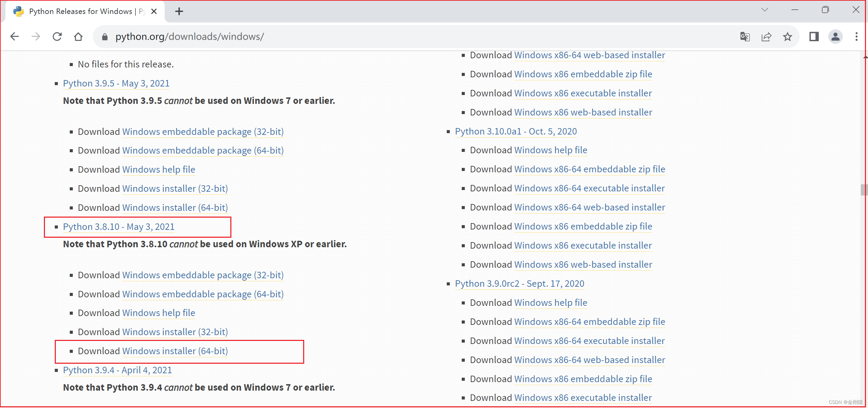Open the Google Translate page icon
Screen dimensions: 868x408
[x=745, y=36]
